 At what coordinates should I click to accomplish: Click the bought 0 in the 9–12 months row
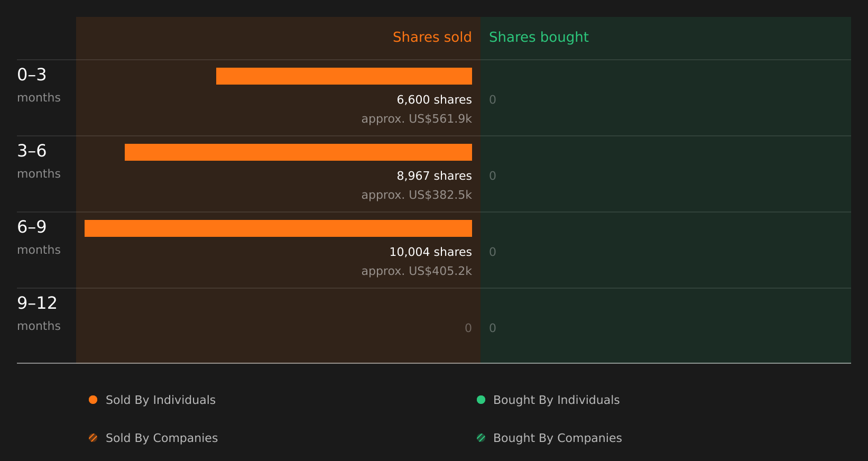click(x=493, y=328)
